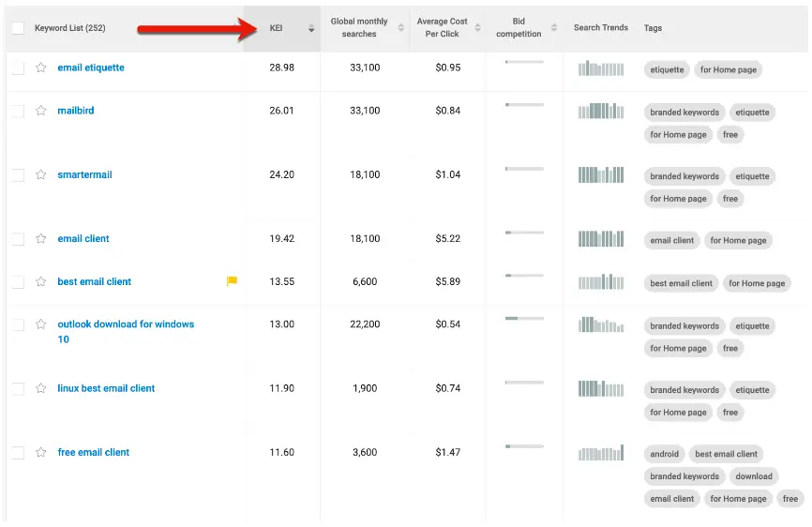Open search trends chart for mailbird

point(601,111)
